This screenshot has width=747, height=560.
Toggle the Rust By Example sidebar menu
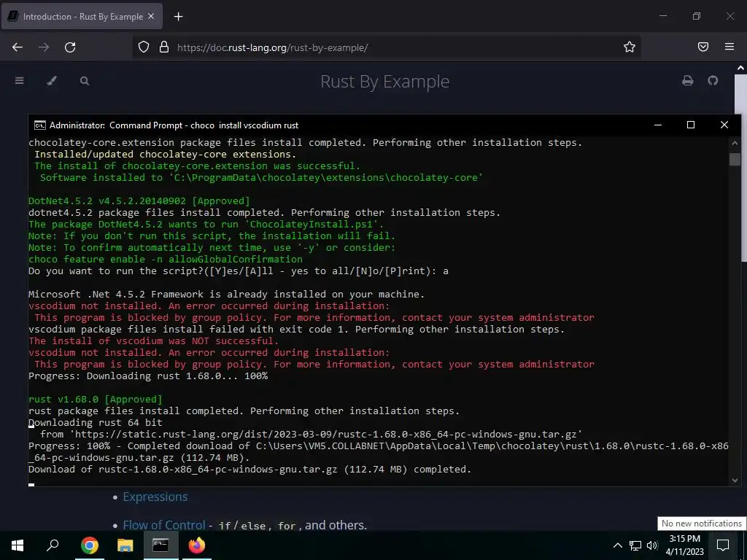tap(20, 80)
